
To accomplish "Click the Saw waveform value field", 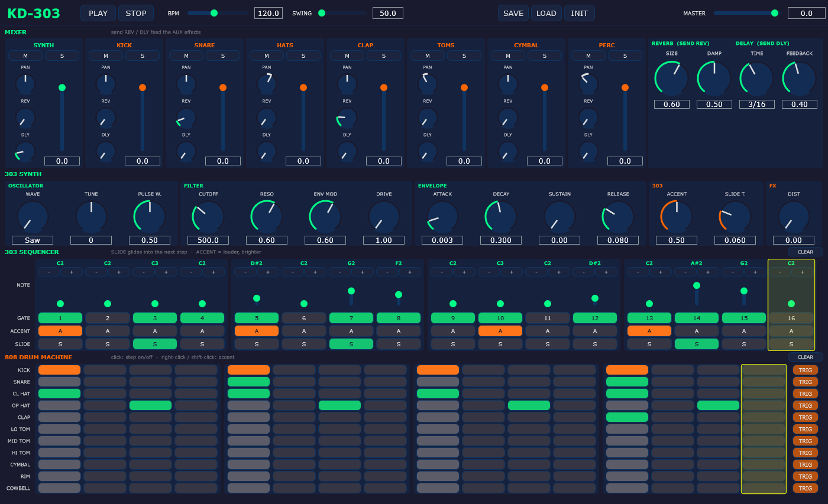I will coord(33,240).
